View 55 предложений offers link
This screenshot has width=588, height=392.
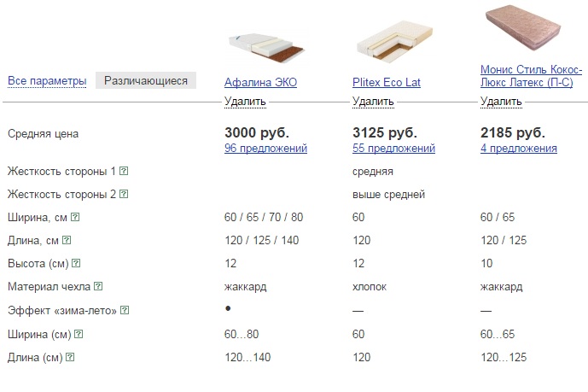click(x=393, y=149)
